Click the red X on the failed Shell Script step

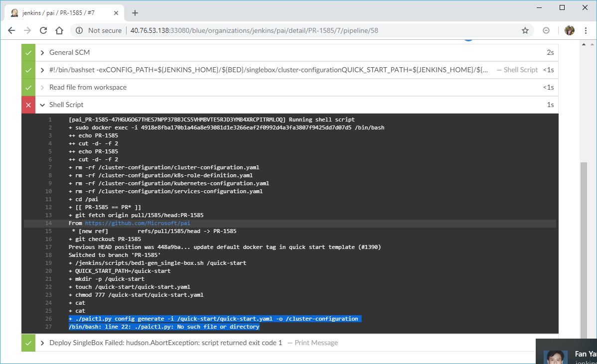28,105
